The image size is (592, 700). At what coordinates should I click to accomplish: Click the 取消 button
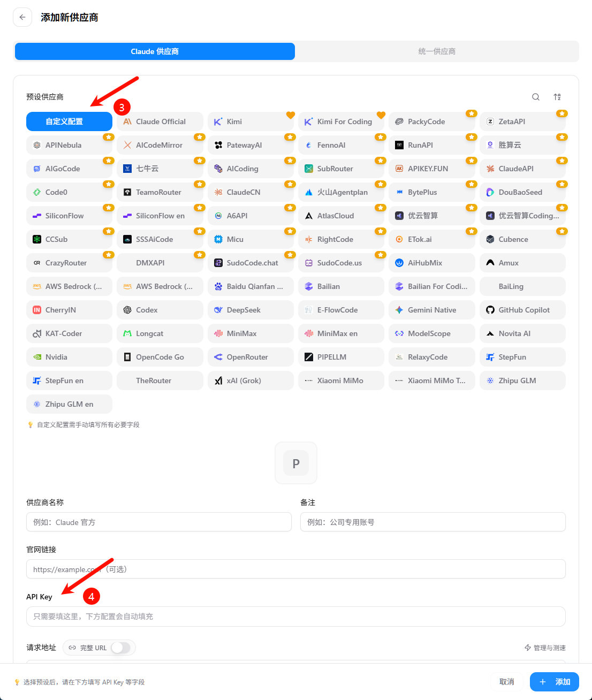[x=506, y=682]
